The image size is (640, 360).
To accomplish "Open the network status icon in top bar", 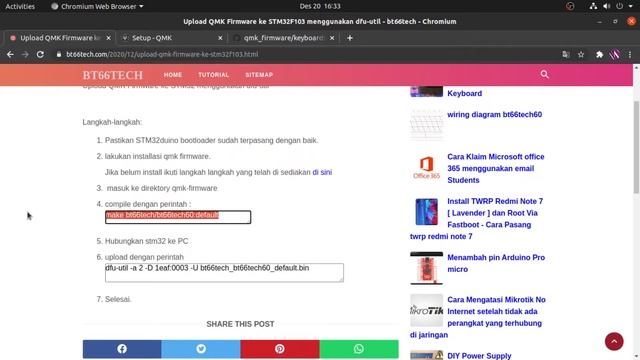I will (593, 6).
